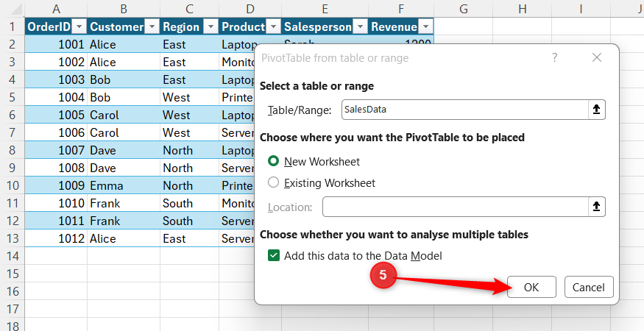The image size is (644, 331).
Task: Click the North region cell in row 10
Action: 189,185
